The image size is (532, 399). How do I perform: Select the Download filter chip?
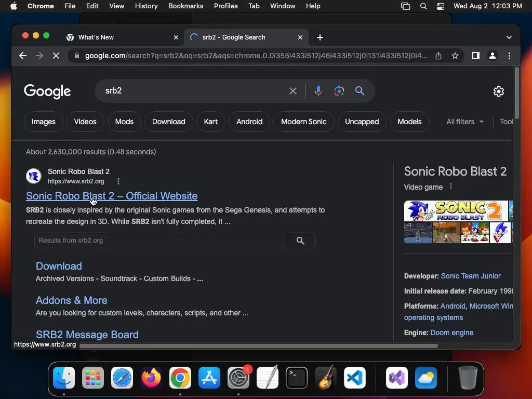(x=169, y=122)
